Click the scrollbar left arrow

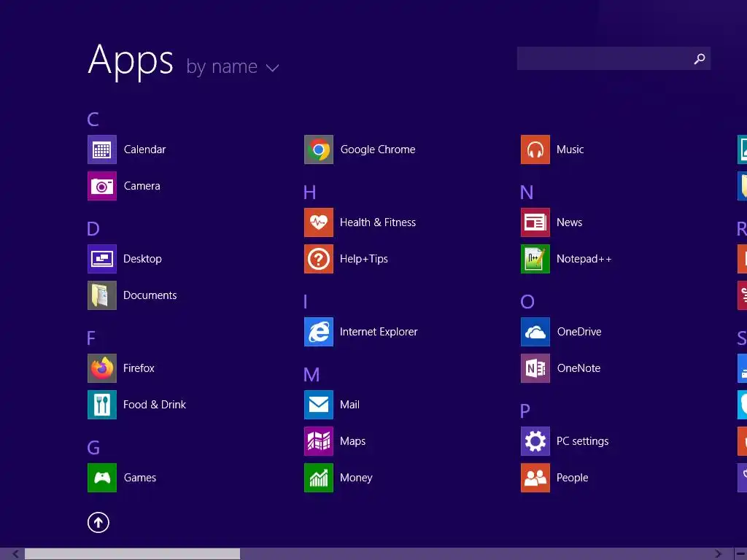[x=15, y=554]
